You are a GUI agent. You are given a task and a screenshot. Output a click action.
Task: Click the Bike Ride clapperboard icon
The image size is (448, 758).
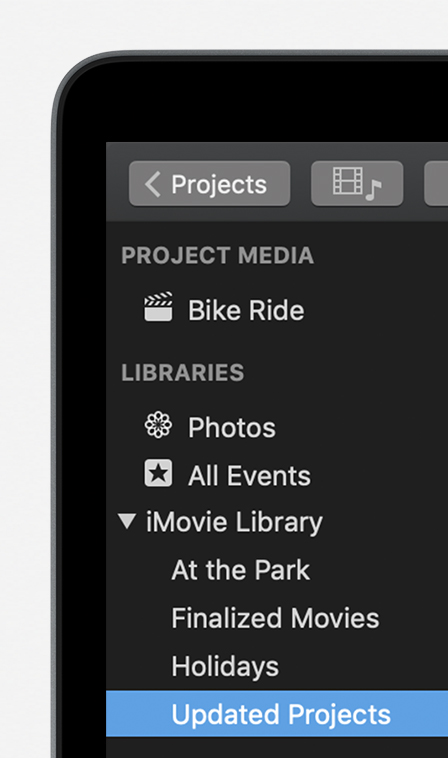[158, 306]
